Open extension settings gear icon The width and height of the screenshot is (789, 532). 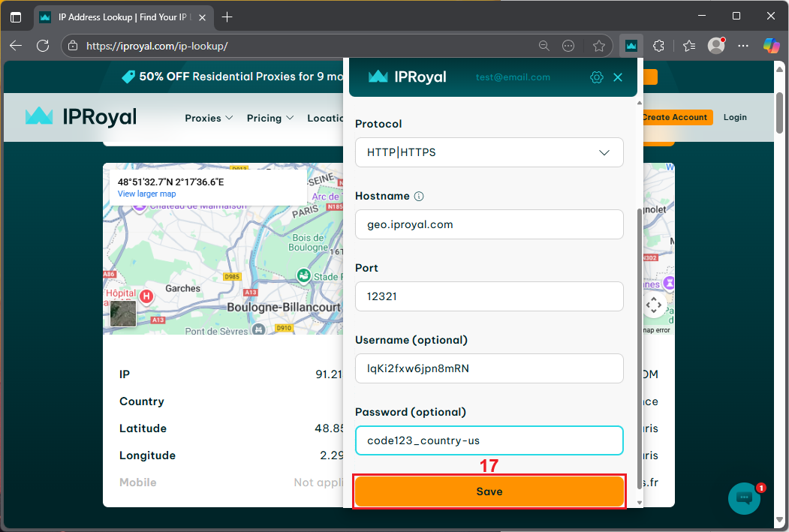pyautogui.click(x=596, y=77)
